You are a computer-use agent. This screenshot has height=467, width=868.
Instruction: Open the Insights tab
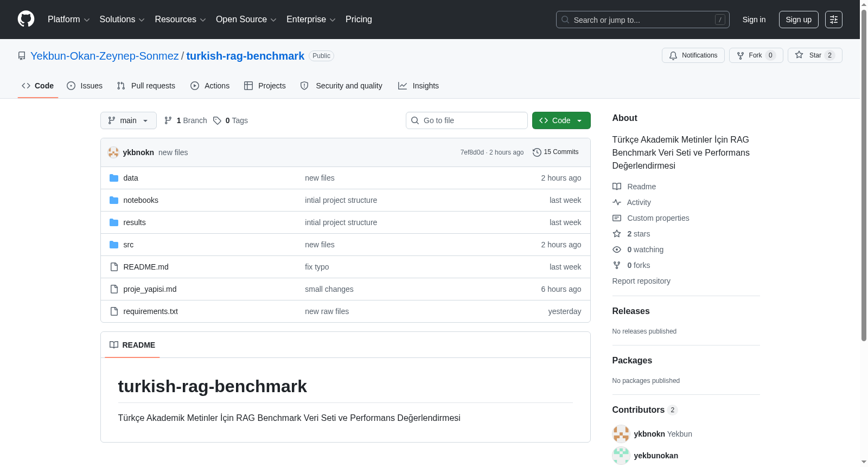pos(418,86)
